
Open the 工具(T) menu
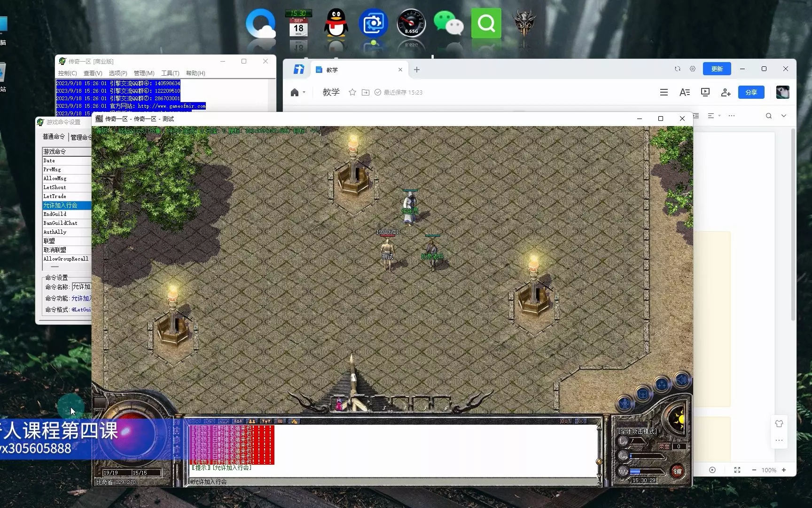[170, 73]
